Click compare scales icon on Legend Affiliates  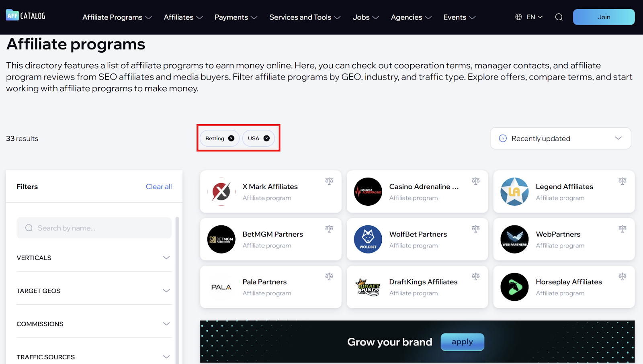622,181
